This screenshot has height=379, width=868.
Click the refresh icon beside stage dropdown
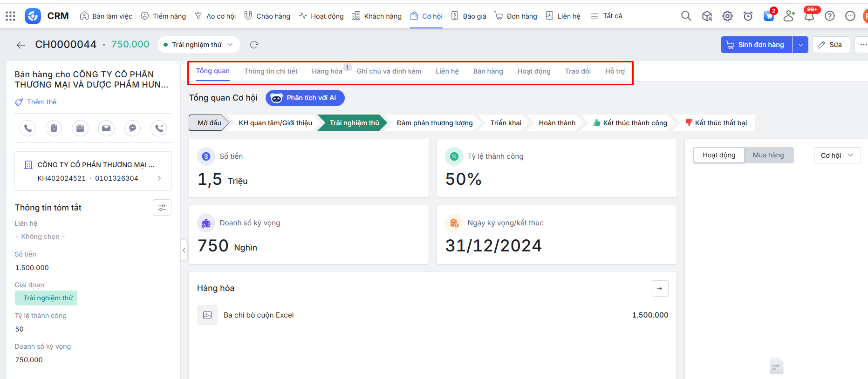254,45
